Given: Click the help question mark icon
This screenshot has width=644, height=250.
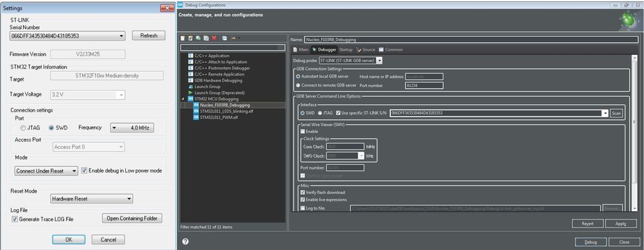Looking at the screenshot, I should pyautogui.click(x=185, y=242).
